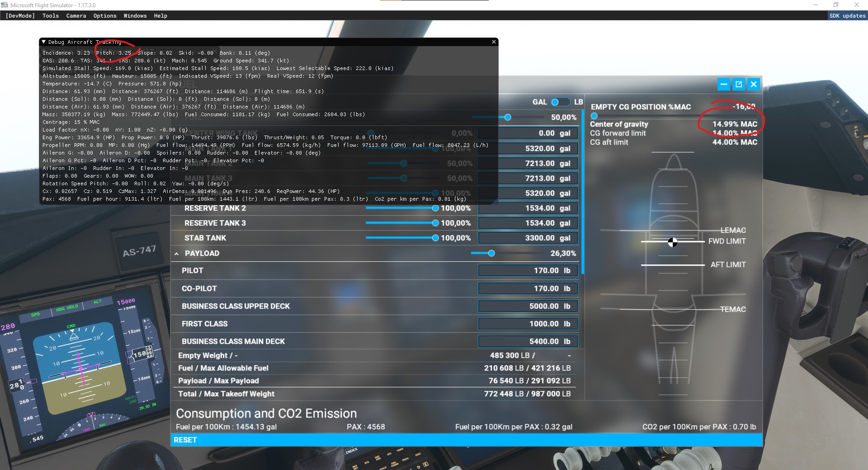Edit the Pilot weight field
The image size is (868, 470).
click(528, 271)
